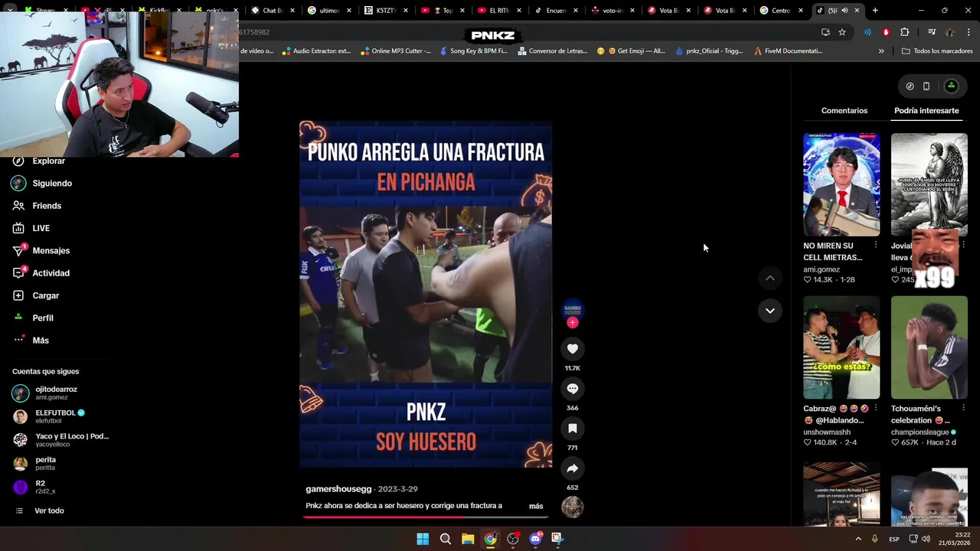
Task: Bookmark this page with the star icon
Action: coord(842,32)
